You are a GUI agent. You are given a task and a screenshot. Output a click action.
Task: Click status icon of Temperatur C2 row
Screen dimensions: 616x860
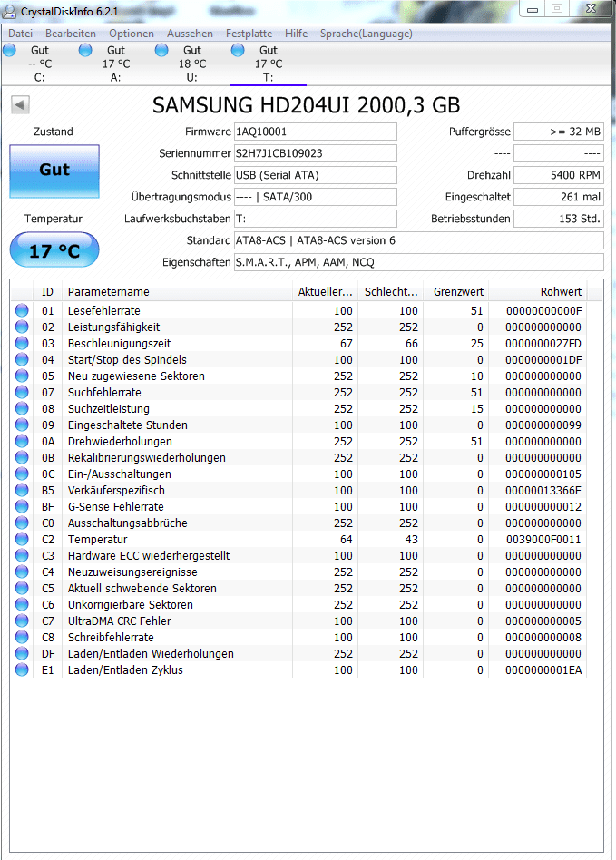(x=22, y=539)
